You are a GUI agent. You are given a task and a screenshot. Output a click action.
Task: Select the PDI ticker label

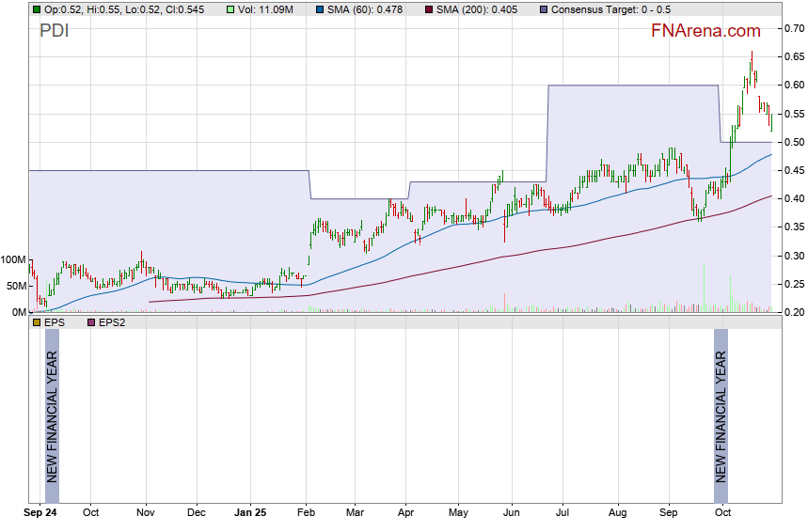(54, 30)
